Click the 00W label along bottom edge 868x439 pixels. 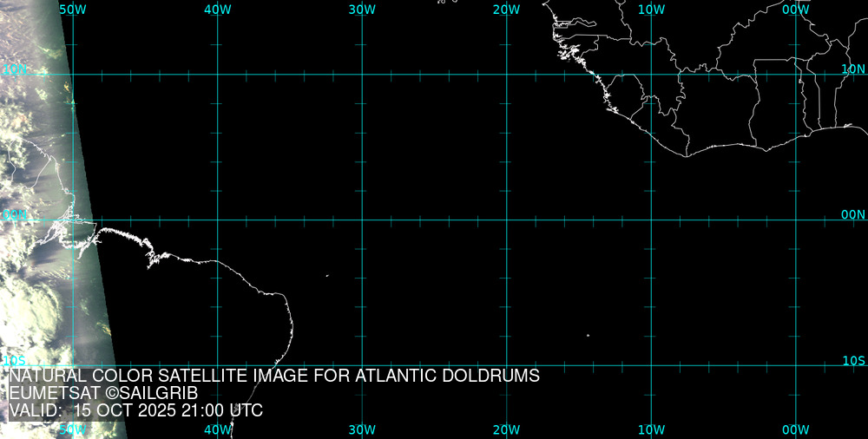(x=795, y=429)
